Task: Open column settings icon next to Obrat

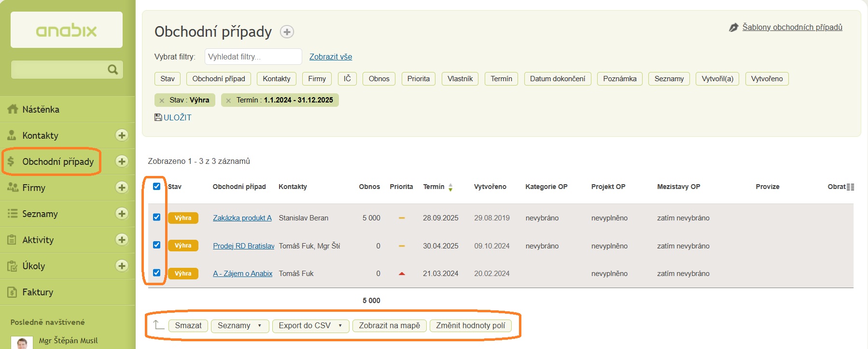Action: coord(850,187)
